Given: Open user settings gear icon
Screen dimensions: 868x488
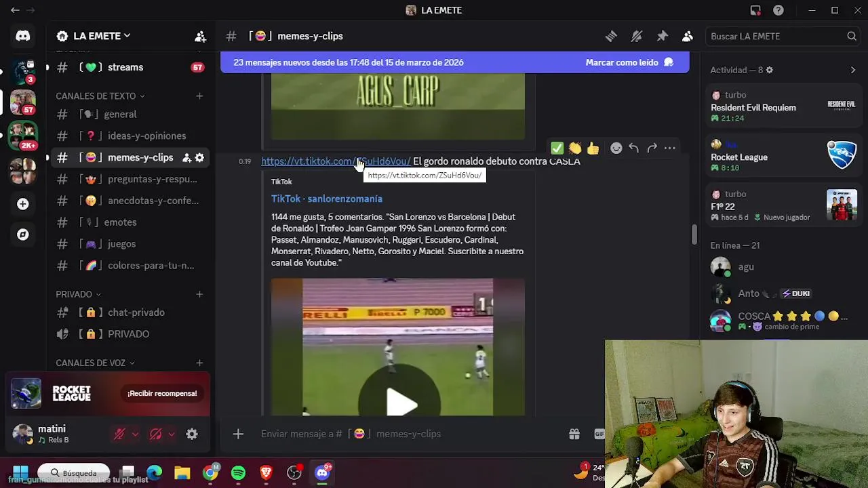Looking at the screenshot, I should click(192, 434).
